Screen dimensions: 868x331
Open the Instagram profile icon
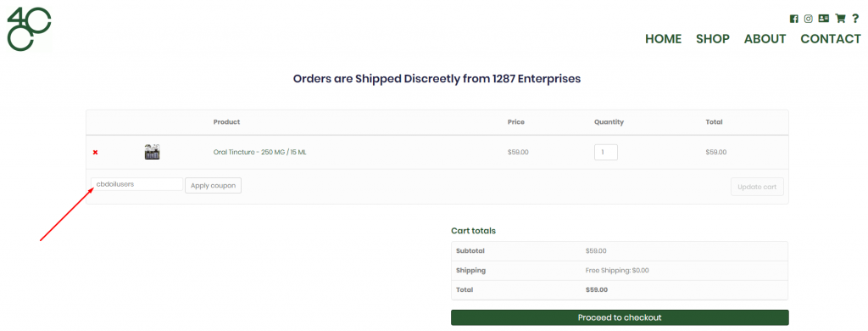click(x=808, y=19)
